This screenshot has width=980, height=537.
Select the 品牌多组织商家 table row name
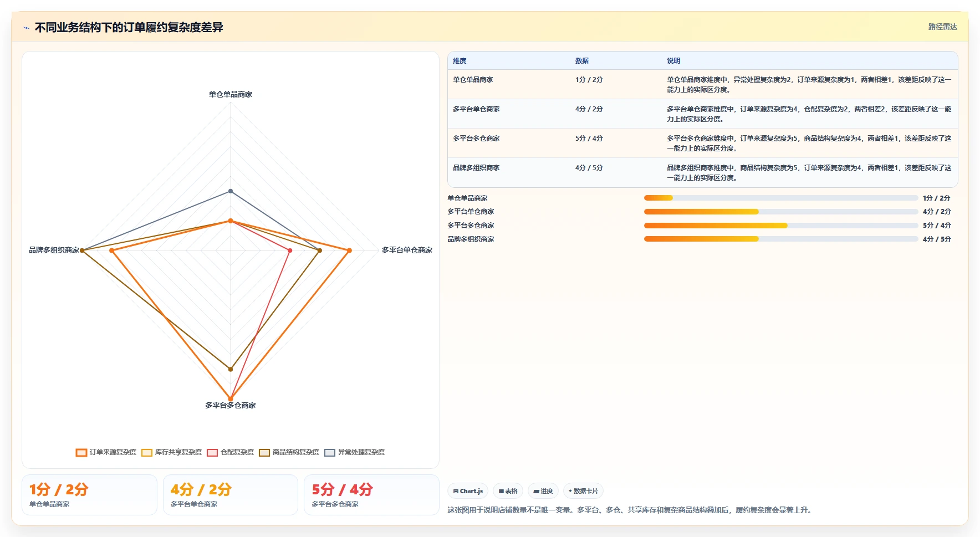pos(476,168)
